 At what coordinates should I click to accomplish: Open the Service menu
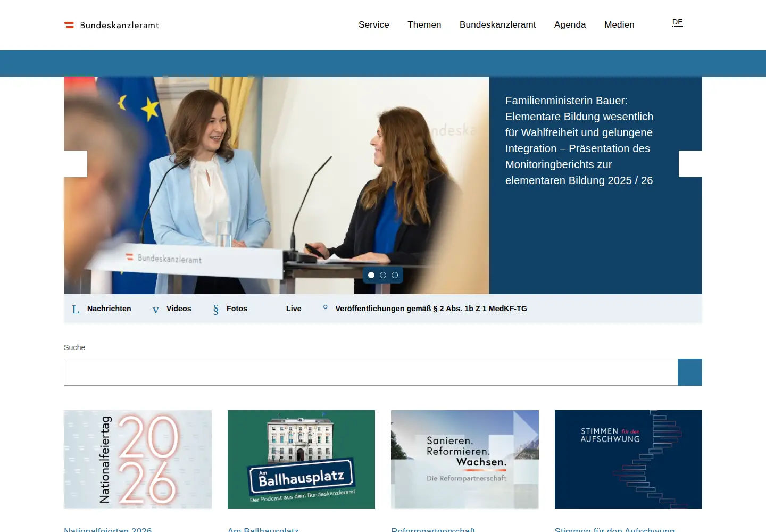[x=374, y=24]
